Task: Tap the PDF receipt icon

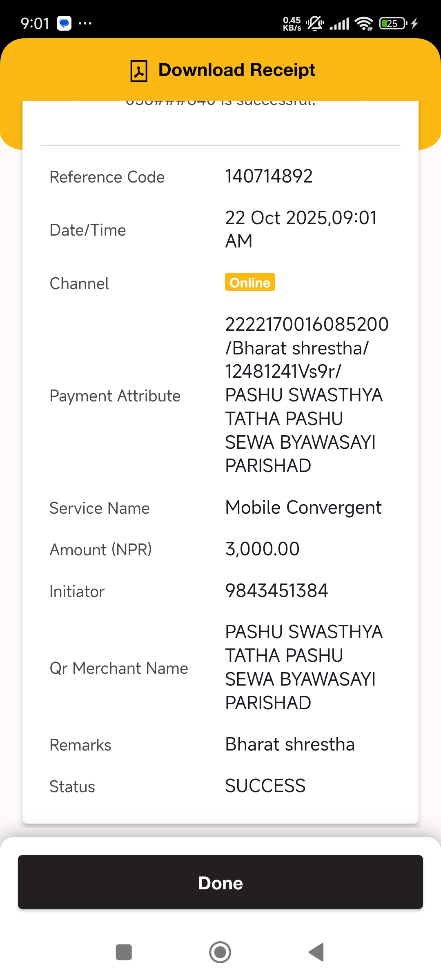Action: click(139, 71)
